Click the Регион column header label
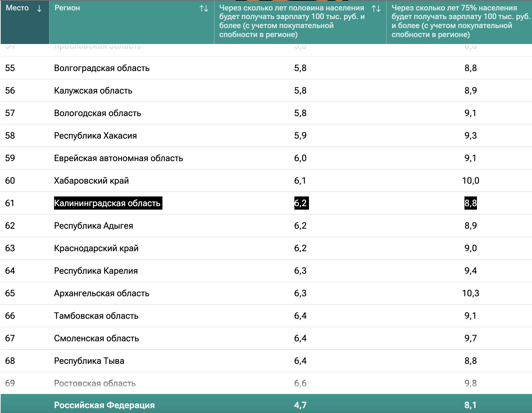Viewport: 532px width, 413px height. [x=67, y=8]
